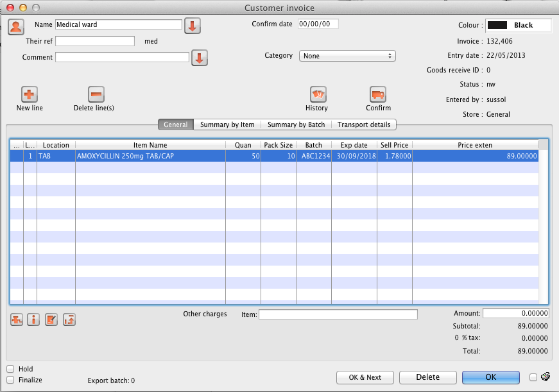Click the black Colour swatch
Image resolution: width=559 pixels, height=392 pixels.
(498, 25)
